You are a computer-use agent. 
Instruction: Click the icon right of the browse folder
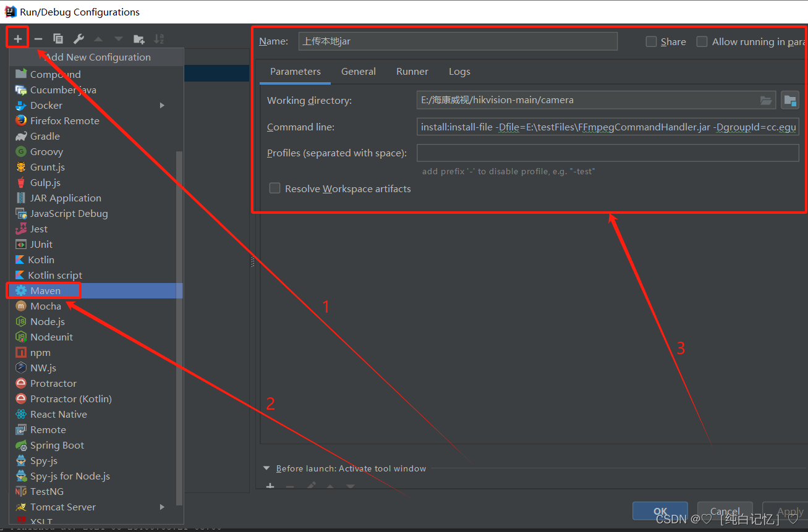pos(790,100)
